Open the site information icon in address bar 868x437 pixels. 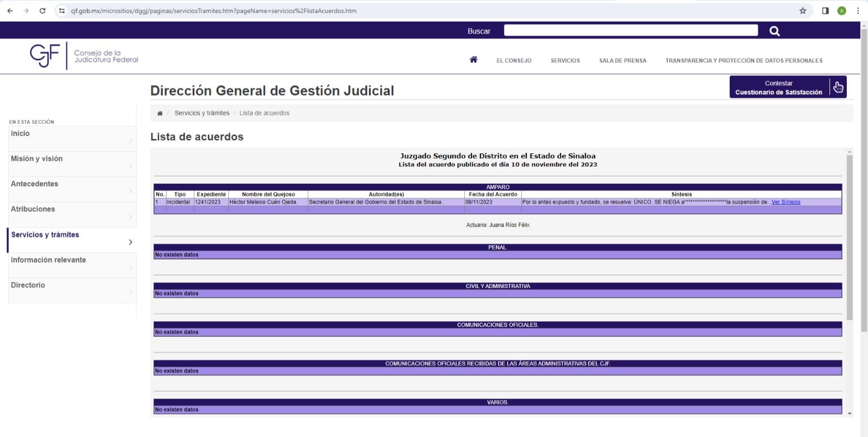(x=62, y=11)
